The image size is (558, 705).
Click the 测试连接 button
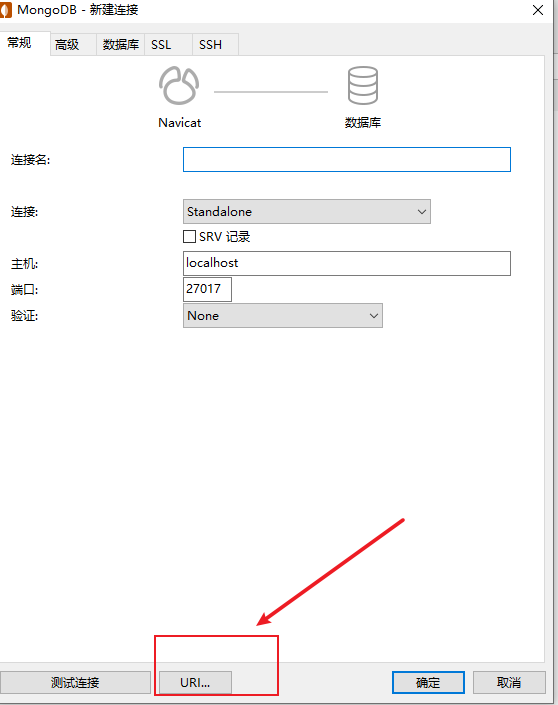coord(75,683)
